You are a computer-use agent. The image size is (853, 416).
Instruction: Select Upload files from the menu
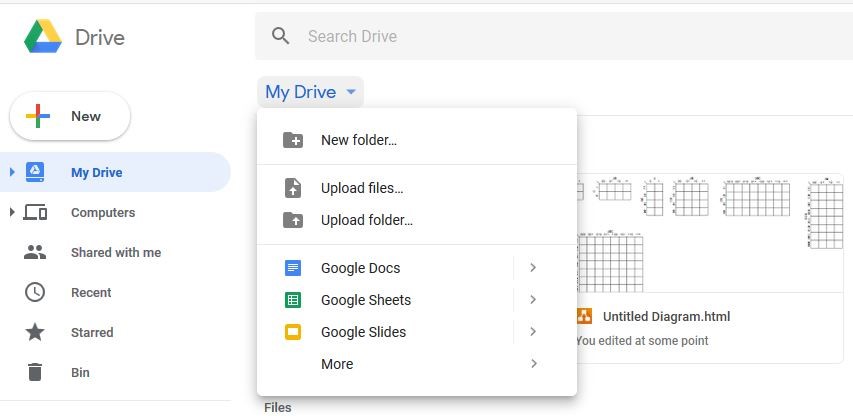pos(361,188)
